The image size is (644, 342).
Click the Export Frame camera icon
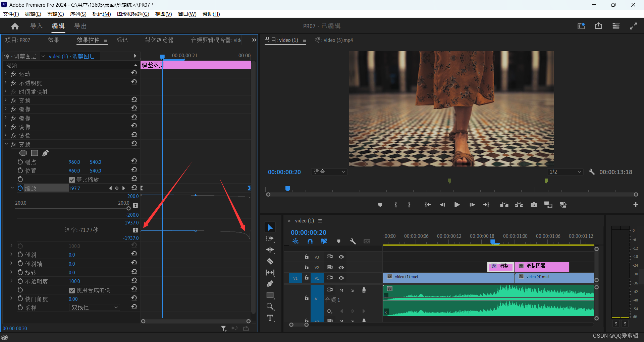pos(534,205)
